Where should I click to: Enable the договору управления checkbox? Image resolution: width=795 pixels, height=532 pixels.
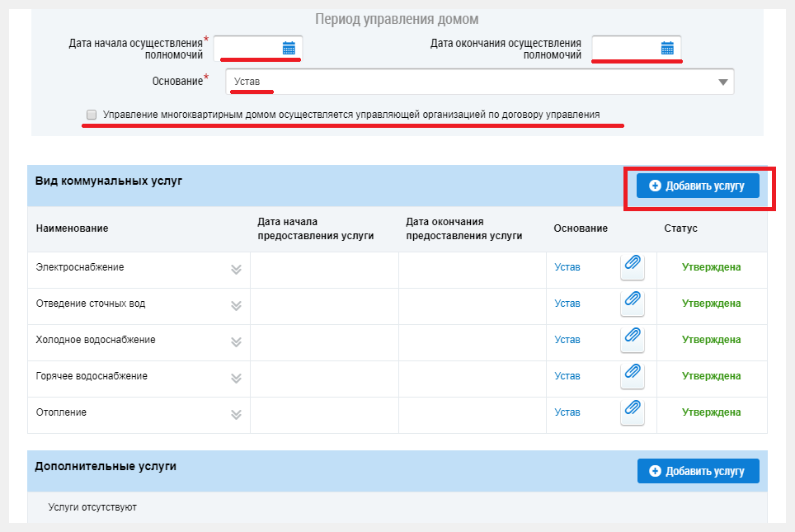point(92,114)
